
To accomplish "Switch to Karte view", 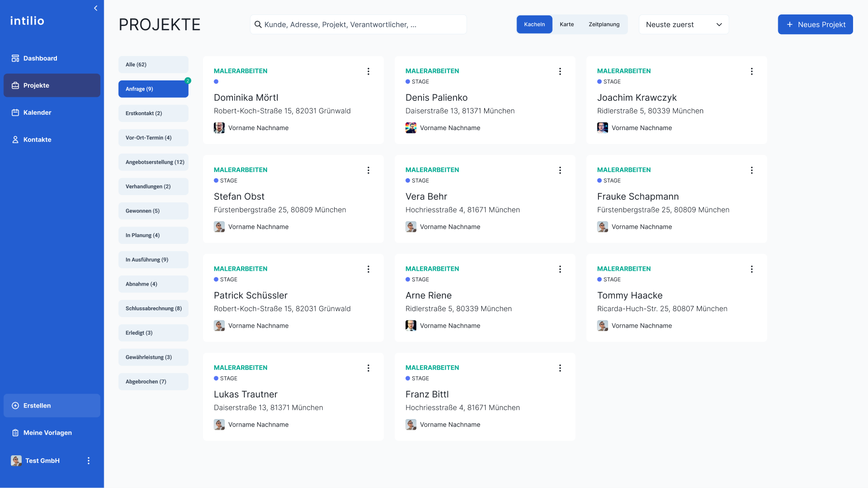I will point(567,25).
